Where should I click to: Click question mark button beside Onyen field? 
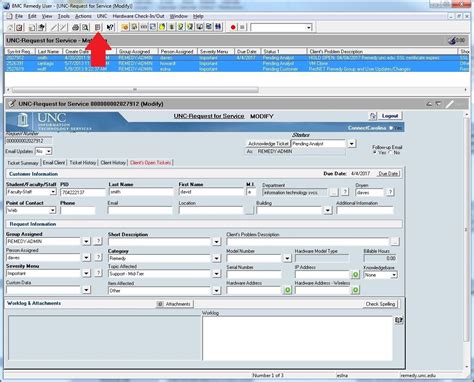pyautogui.click(x=390, y=192)
